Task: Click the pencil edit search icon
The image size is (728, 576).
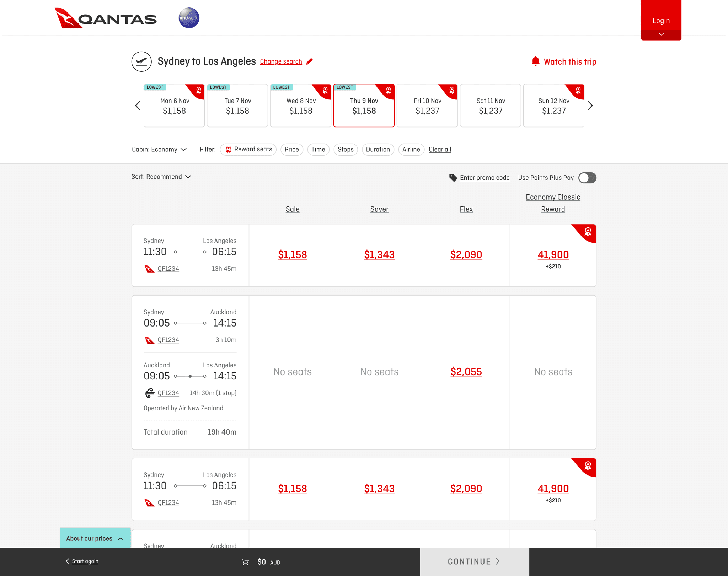Action: click(310, 61)
